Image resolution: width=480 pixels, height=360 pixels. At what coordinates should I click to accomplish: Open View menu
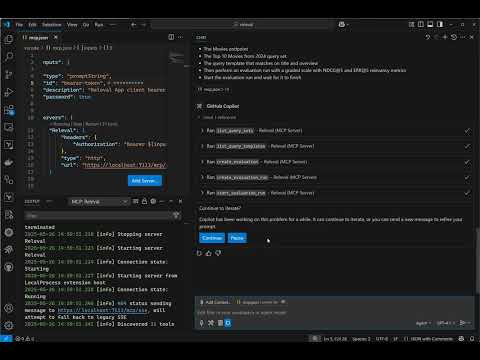(72, 25)
